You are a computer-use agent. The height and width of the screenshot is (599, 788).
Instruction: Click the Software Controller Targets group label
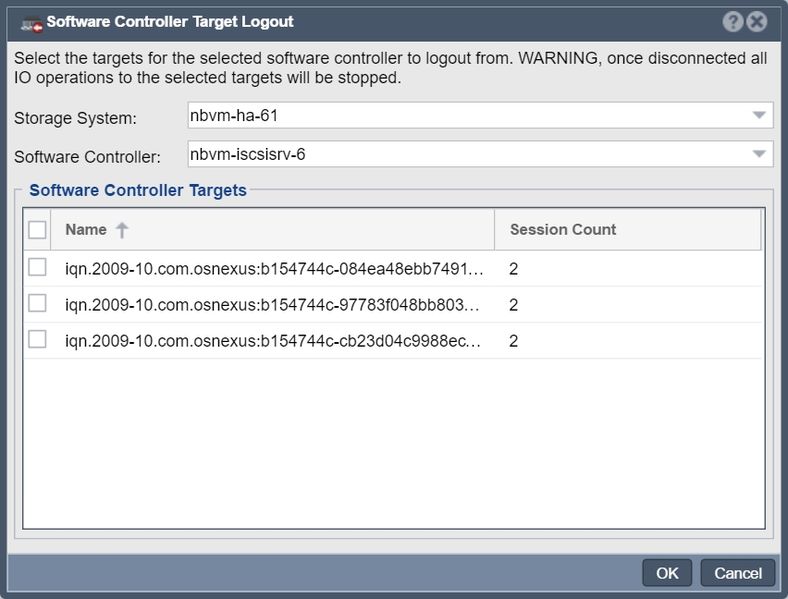click(138, 190)
